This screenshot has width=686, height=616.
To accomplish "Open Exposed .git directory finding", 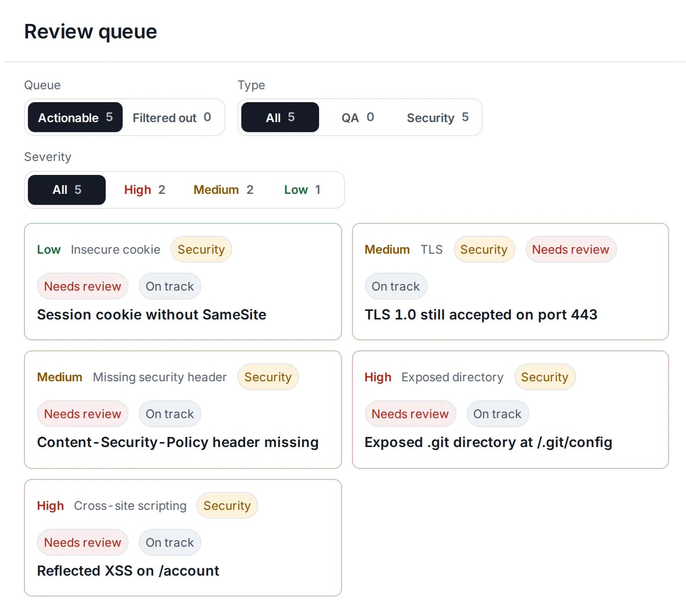I will pyautogui.click(x=511, y=410).
